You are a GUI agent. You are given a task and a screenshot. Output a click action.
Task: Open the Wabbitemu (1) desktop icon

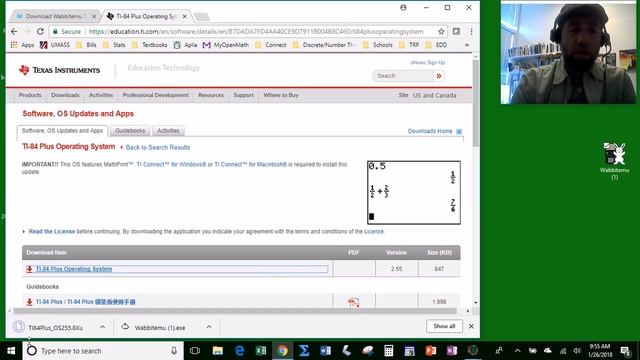[614, 161]
